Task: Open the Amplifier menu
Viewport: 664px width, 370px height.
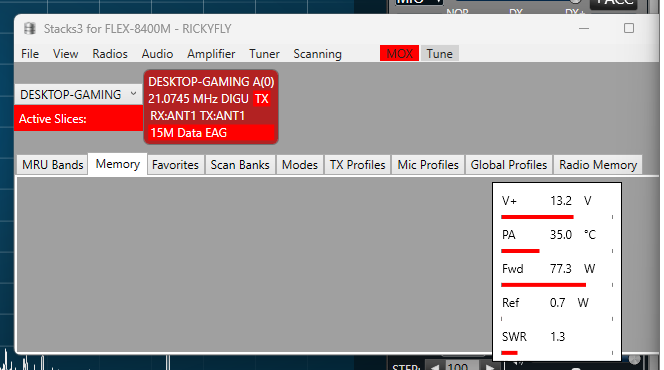Action: [x=211, y=54]
